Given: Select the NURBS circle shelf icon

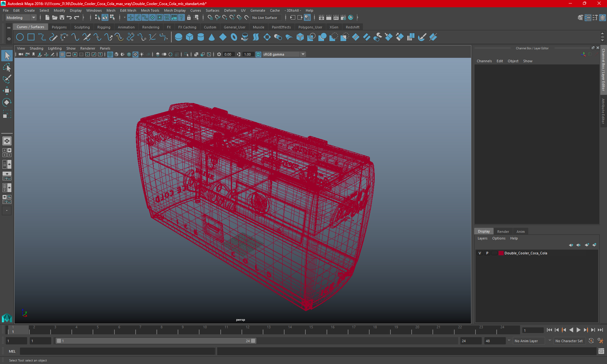Looking at the screenshot, I should pos(20,37).
